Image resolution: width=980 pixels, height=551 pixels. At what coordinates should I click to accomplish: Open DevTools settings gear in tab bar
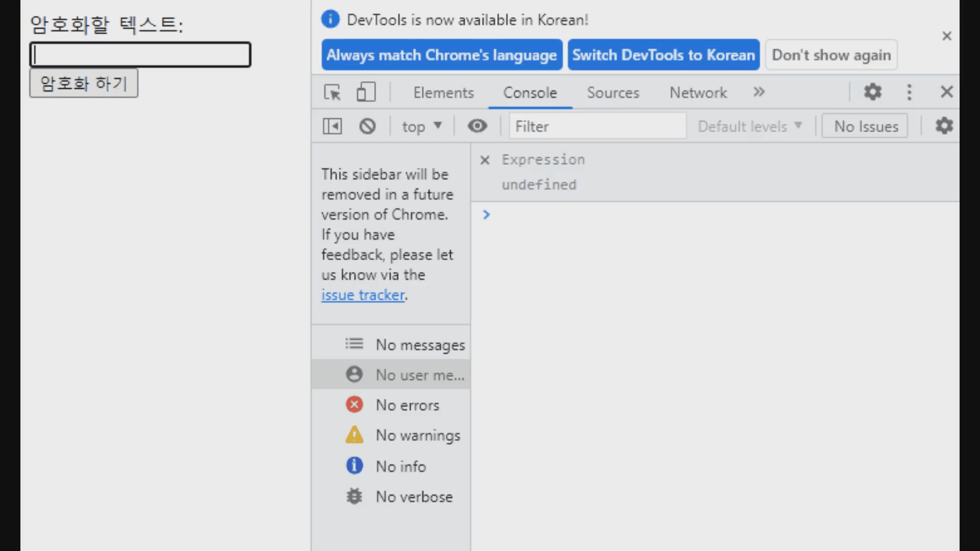click(872, 92)
